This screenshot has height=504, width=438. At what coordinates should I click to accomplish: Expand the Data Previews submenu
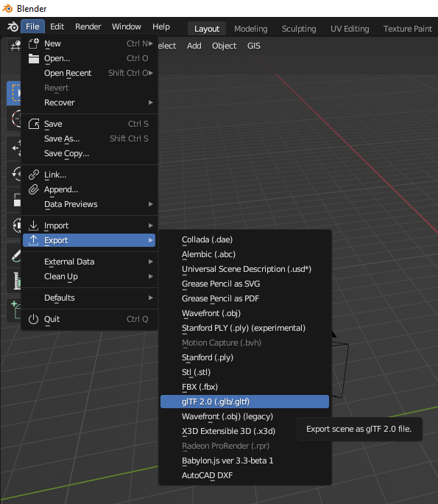tap(151, 204)
